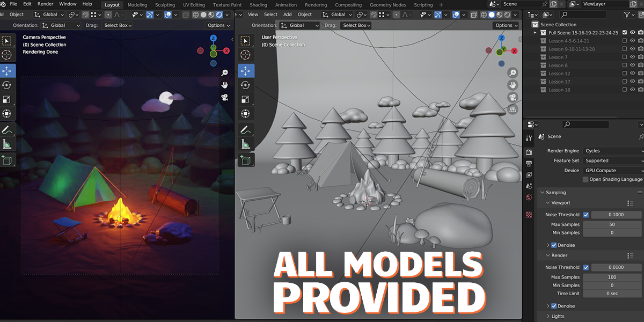Select the Scale tool
Image resolution: width=644 pixels, height=322 pixels.
(x=7, y=99)
